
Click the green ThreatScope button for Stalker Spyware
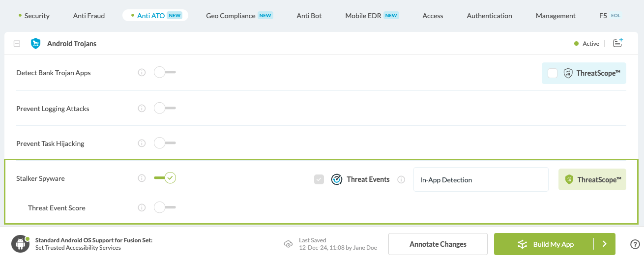click(592, 180)
